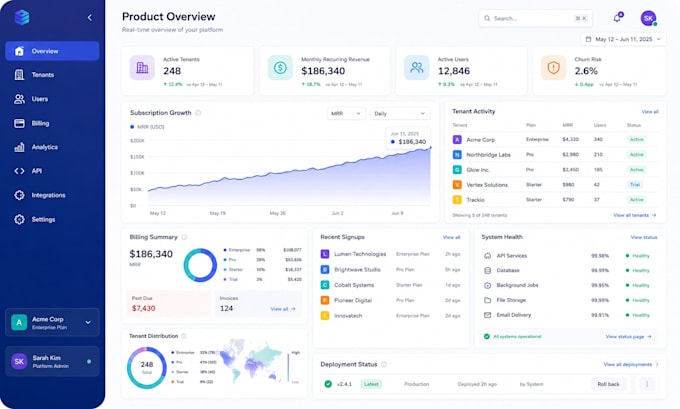Viewport: 680px width, 409px height.
Task: Click the Past Due $7,430 card
Action: tap(169, 304)
